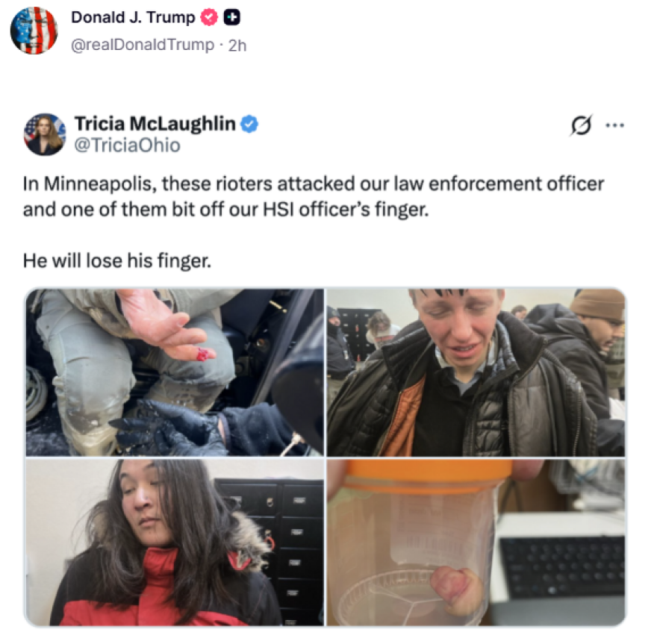Open the three-dot more options menu

tap(615, 125)
